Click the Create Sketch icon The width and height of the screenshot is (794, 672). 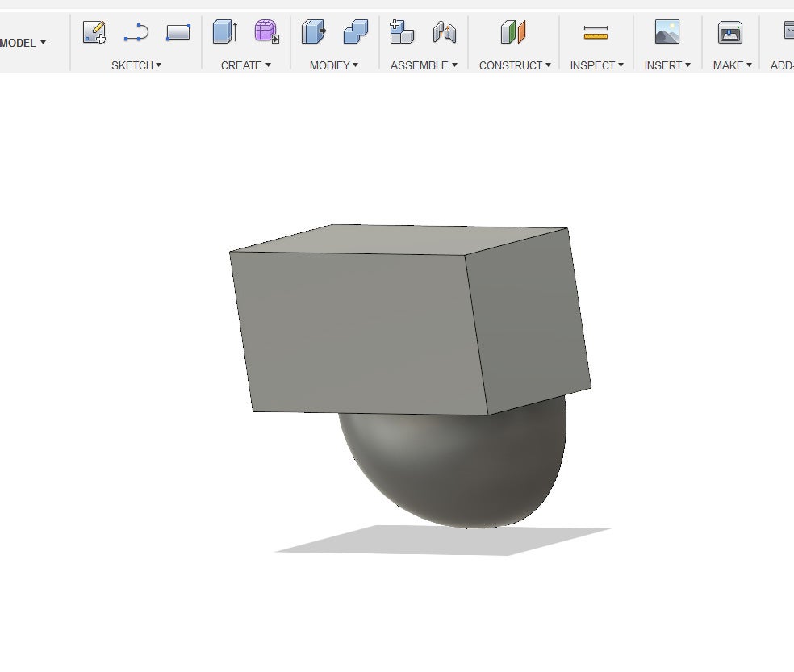click(94, 33)
